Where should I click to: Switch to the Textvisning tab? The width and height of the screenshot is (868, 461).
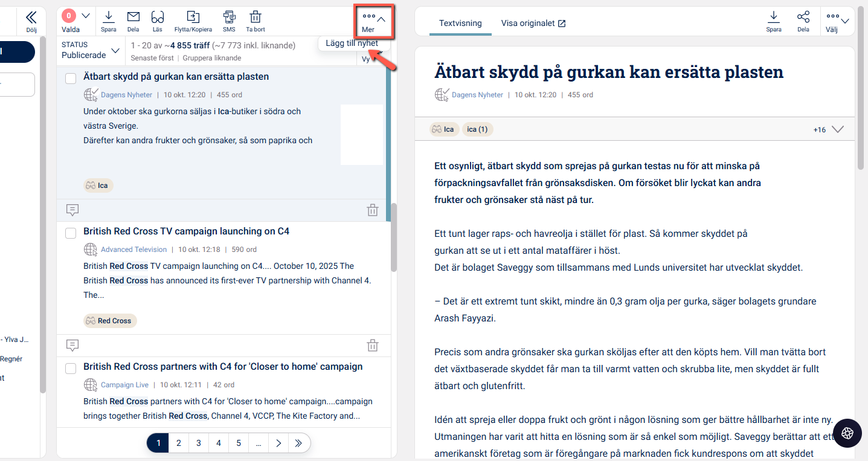pos(460,24)
